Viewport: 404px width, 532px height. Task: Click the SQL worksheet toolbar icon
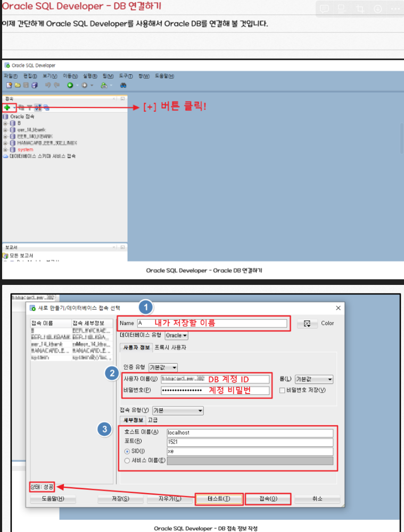point(104,85)
